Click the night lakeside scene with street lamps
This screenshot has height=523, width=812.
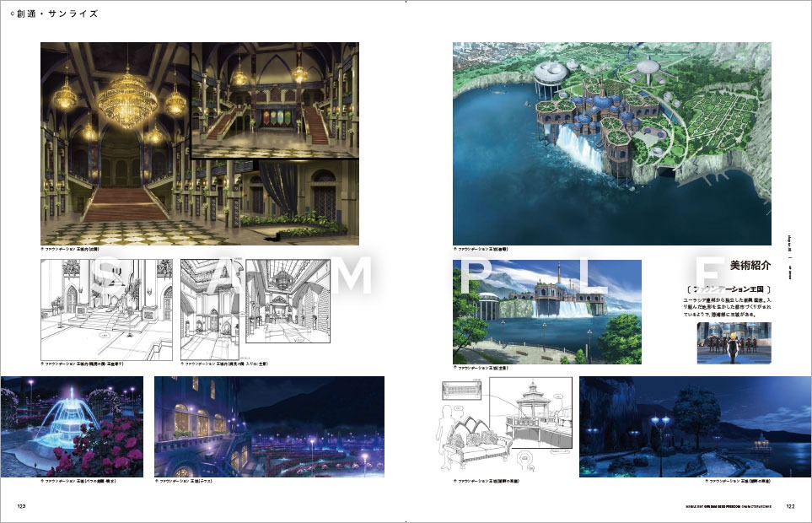695,426
